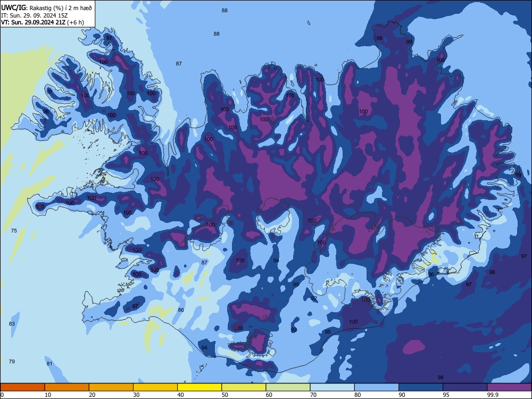532x399 pixels.
Task: Click the 30–40 golden legend swatch
Action: coord(155,387)
